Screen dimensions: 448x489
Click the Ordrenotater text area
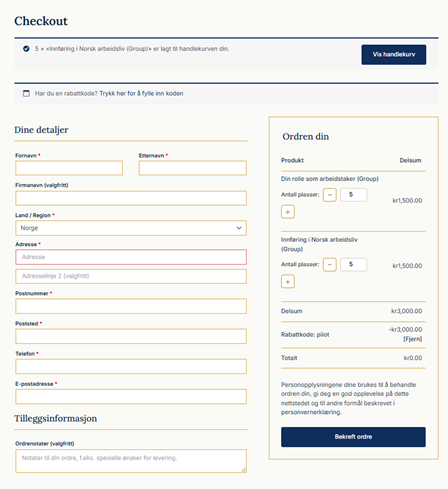click(x=131, y=461)
